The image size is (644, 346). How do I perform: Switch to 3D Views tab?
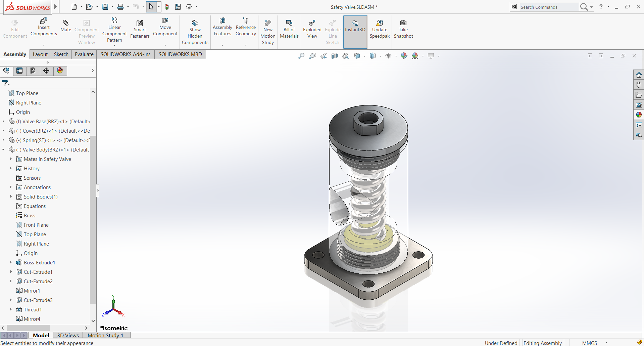click(x=68, y=335)
